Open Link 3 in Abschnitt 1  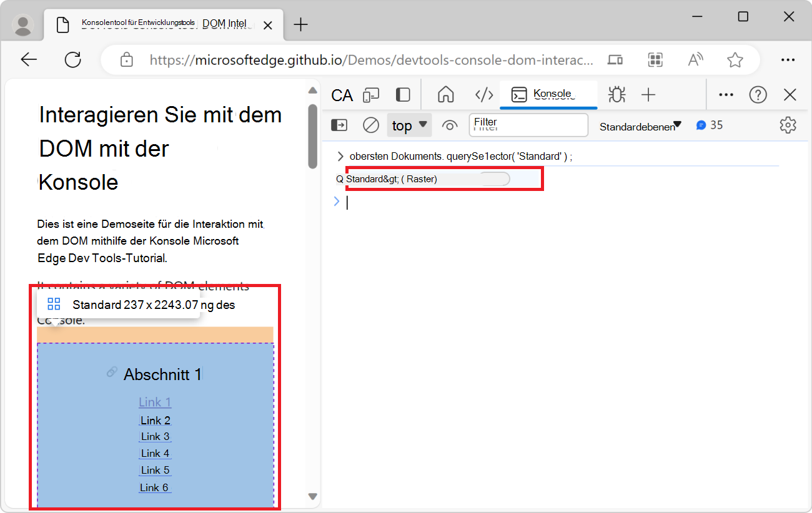point(155,436)
